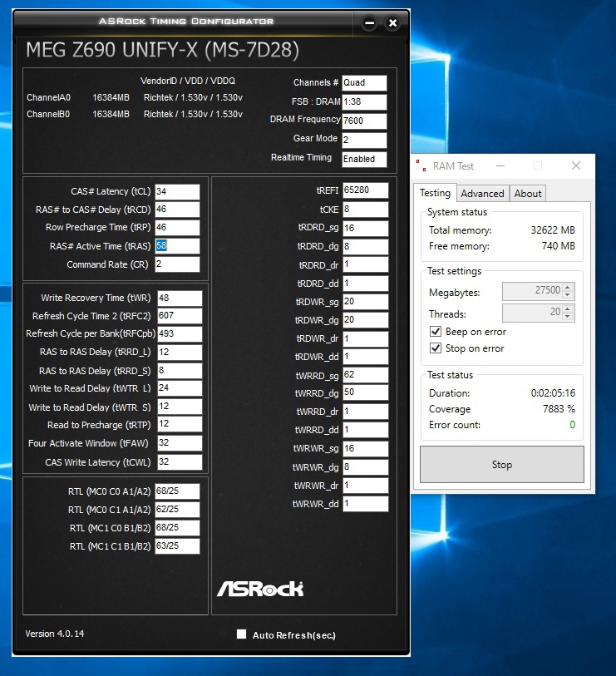Select the RAS# to CAS# Delay (tRCD) field
This screenshot has height=676, width=616.
click(x=177, y=210)
